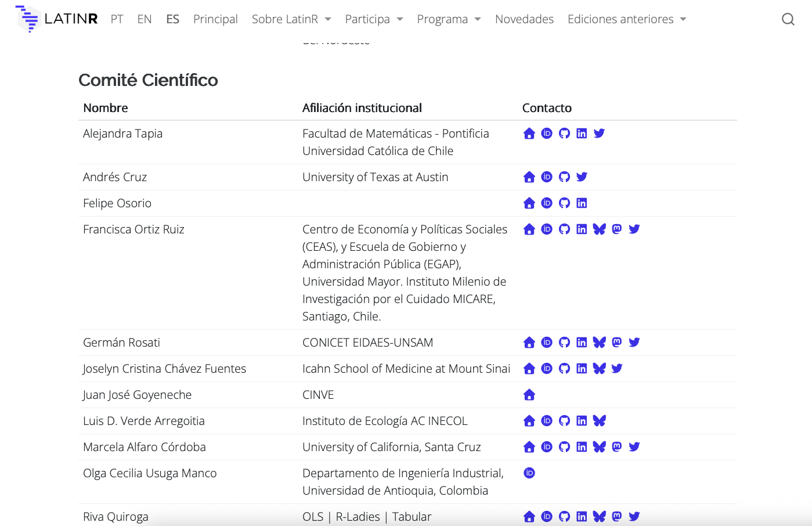The height and width of the screenshot is (526, 812).
Task: Click Marcela Alfaro Córdoba's Twitter icon
Action: tap(634, 447)
